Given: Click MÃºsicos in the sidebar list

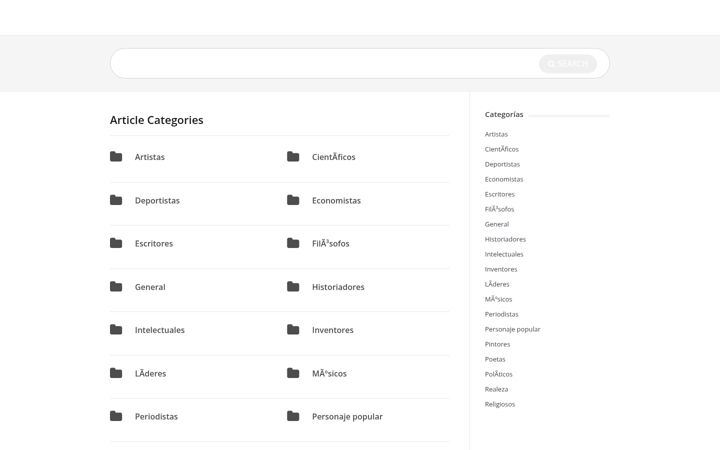Looking at the screenshot, I should pos(498,299).
